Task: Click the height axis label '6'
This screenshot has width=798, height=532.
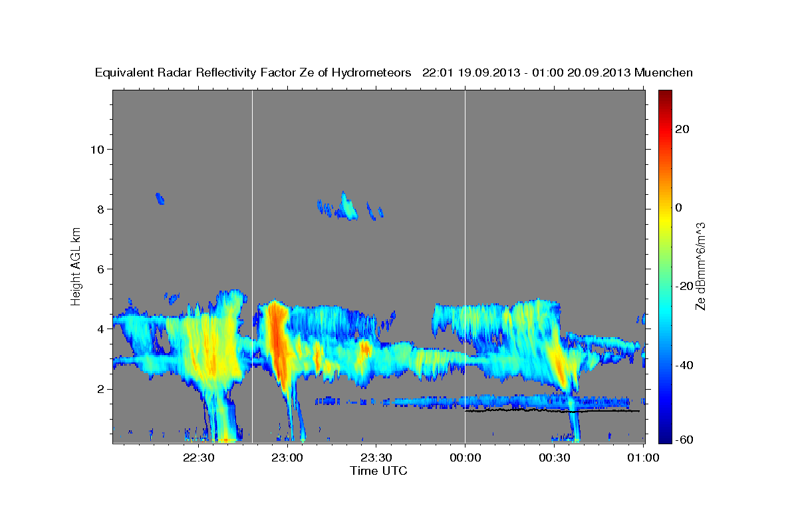Action: (100, 269)
